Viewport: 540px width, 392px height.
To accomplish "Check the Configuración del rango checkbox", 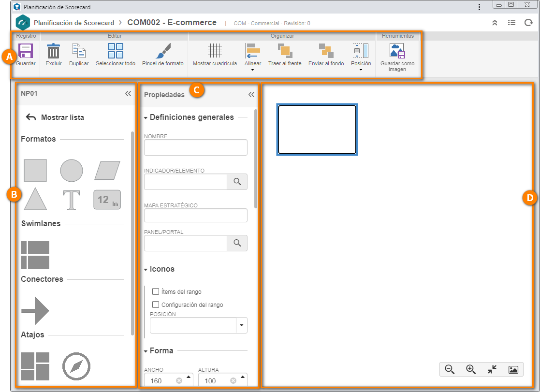I will [x=156, y=305].
